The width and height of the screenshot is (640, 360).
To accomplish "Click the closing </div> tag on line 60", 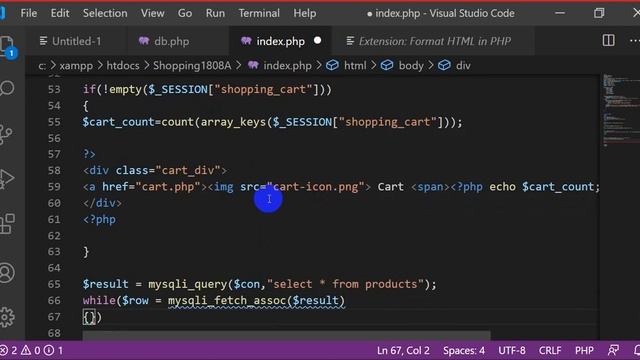I will [102, 203].
